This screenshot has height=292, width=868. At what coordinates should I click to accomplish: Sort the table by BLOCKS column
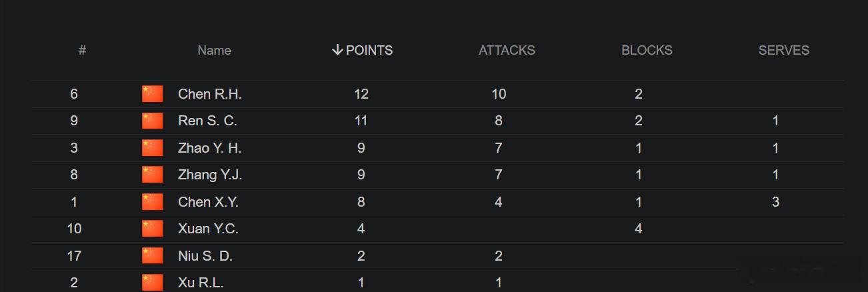(647, 50)
